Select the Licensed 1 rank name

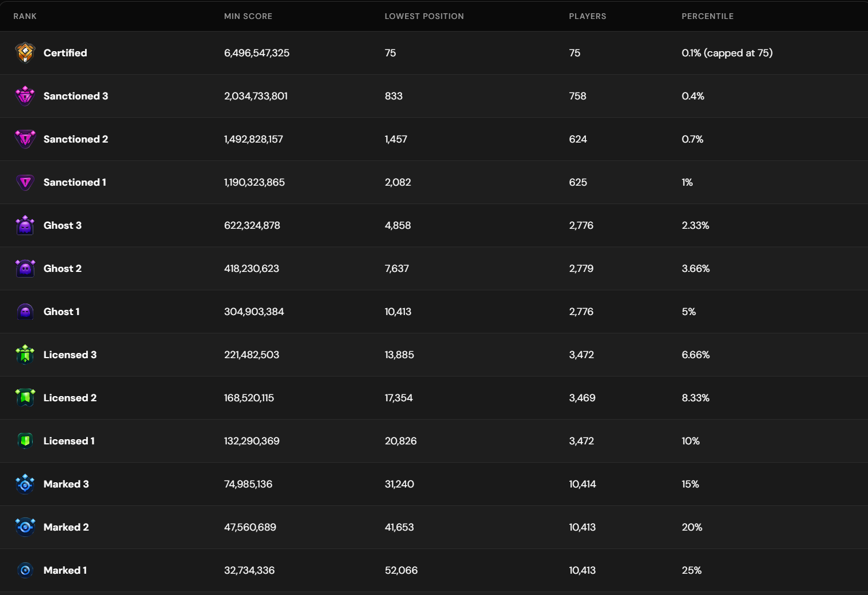tap(69, 441)
